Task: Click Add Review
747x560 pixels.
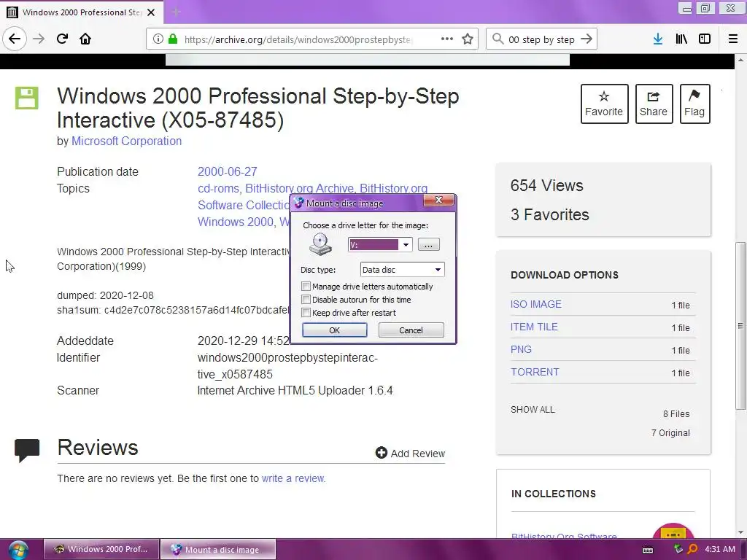Action: coord(410,453)
